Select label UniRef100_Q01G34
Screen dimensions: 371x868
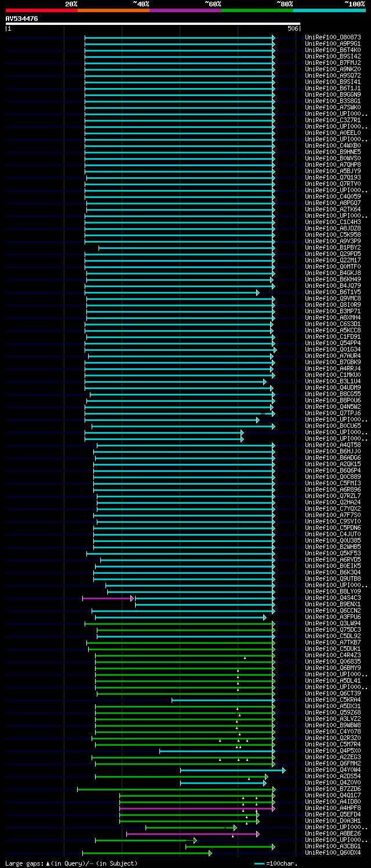pos(333,350)
